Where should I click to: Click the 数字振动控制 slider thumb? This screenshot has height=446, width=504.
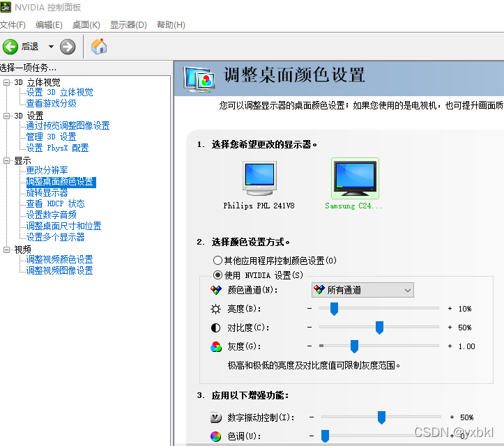381,417
